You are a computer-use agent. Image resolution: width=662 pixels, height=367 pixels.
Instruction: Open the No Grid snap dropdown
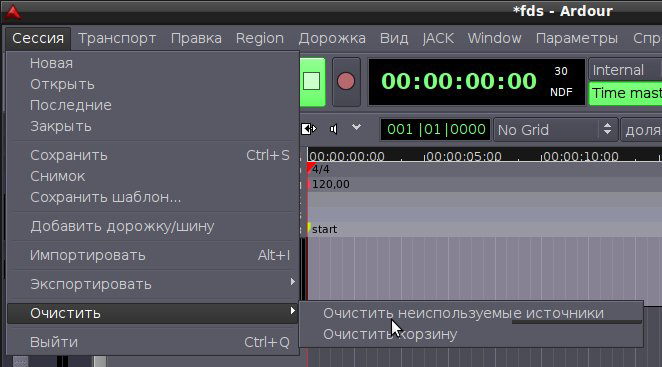point(555,130)
